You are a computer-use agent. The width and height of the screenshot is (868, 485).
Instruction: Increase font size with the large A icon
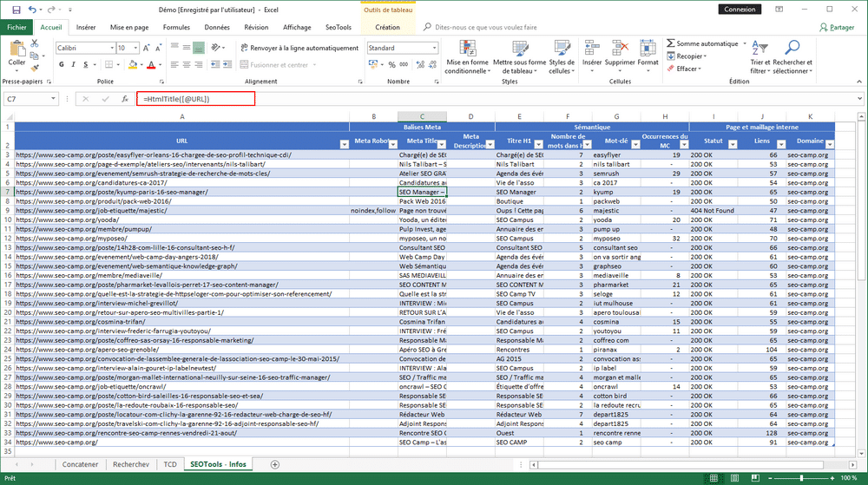[146, 48]
